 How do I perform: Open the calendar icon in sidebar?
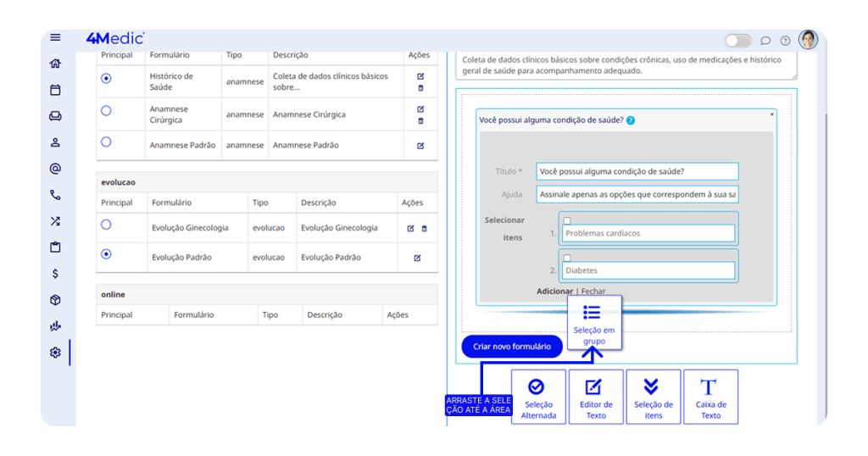tap(55, 90)
